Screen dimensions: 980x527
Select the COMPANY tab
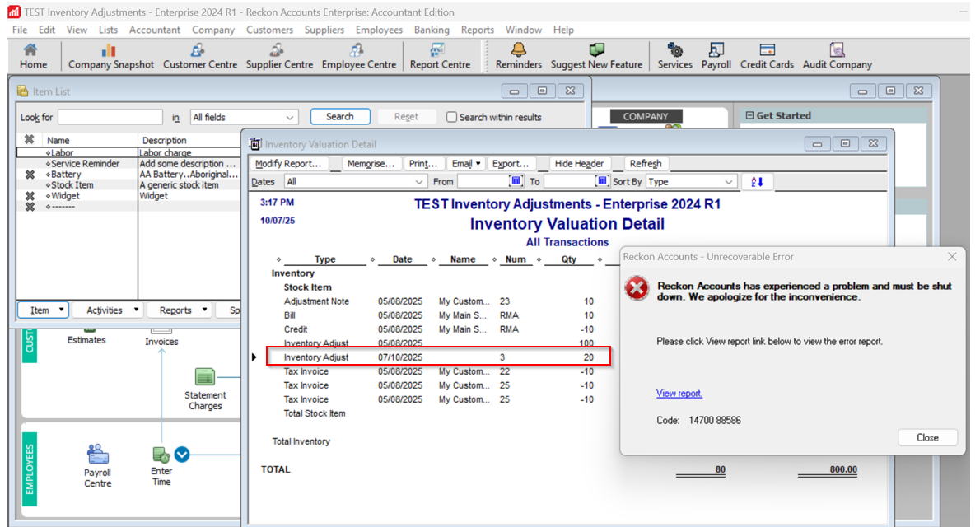pyautogui.click(x=646, y=116)
